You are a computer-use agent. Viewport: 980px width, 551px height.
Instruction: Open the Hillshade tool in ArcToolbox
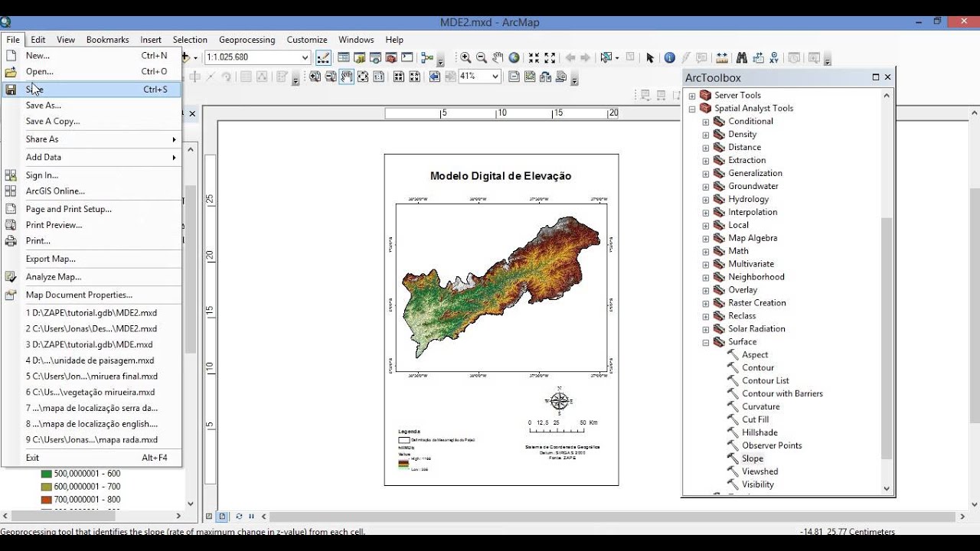point(759,432)
